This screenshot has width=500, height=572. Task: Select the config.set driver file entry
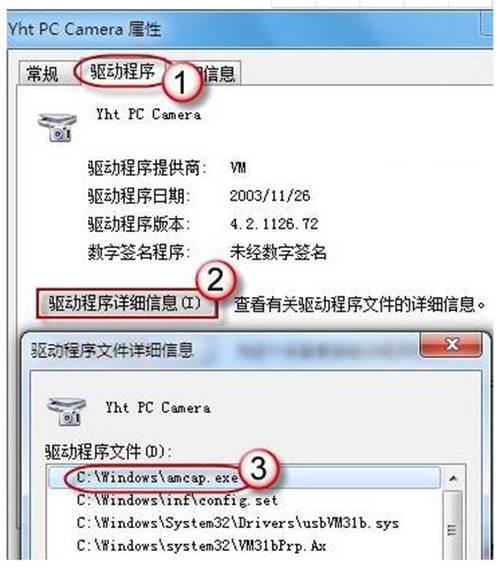(177, 500)
